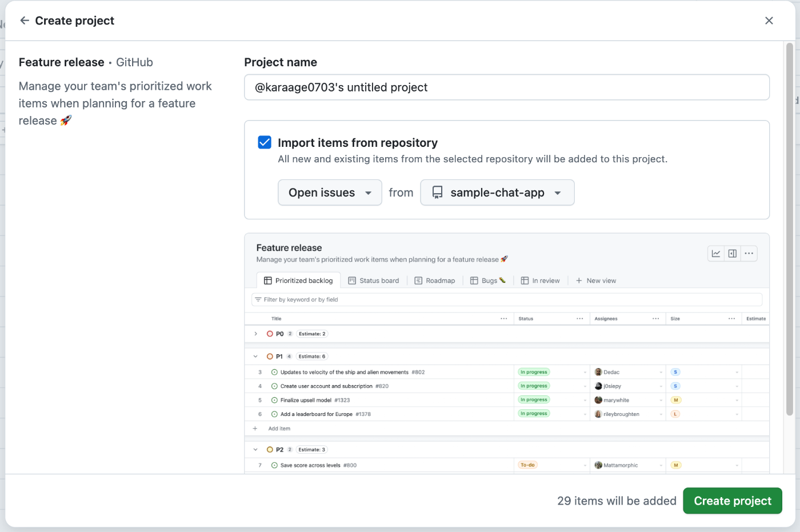Open the Open issues dropdown

point(330,193)
